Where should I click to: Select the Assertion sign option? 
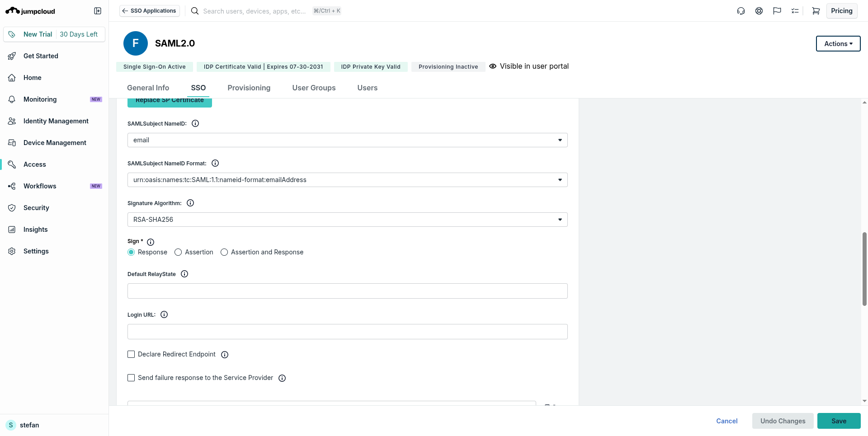tap(178, 252)
